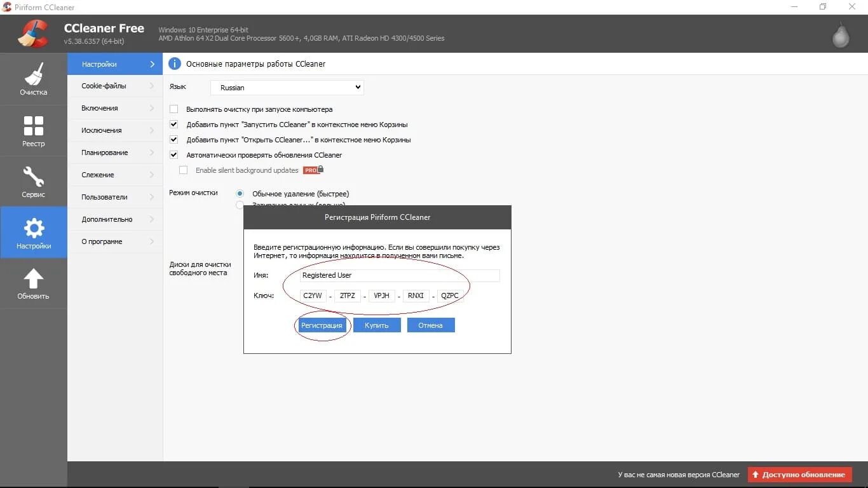Toggle Выполнять очистку при запуске компьютера checkbox
Viewport: 868px width, 488px height.
[173, 109]
